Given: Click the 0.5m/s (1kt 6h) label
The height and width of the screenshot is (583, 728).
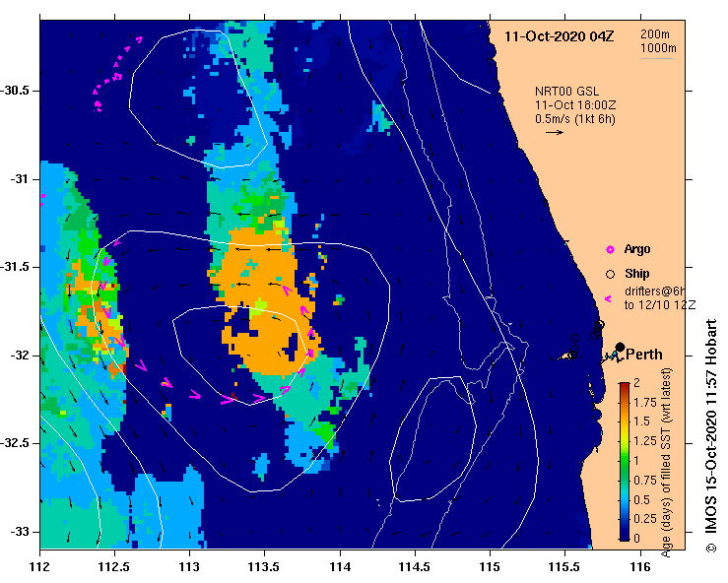Looking at the screenshot, I should click(x=575, y=119).
